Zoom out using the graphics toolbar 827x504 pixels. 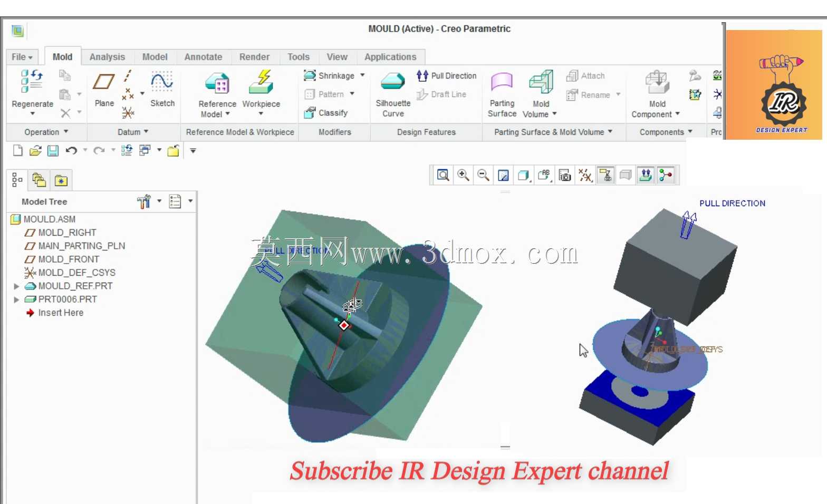click(483, 175)
